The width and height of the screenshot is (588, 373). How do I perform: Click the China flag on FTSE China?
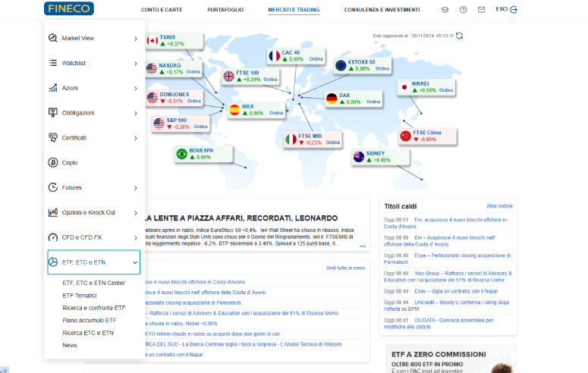click(405, 136)
